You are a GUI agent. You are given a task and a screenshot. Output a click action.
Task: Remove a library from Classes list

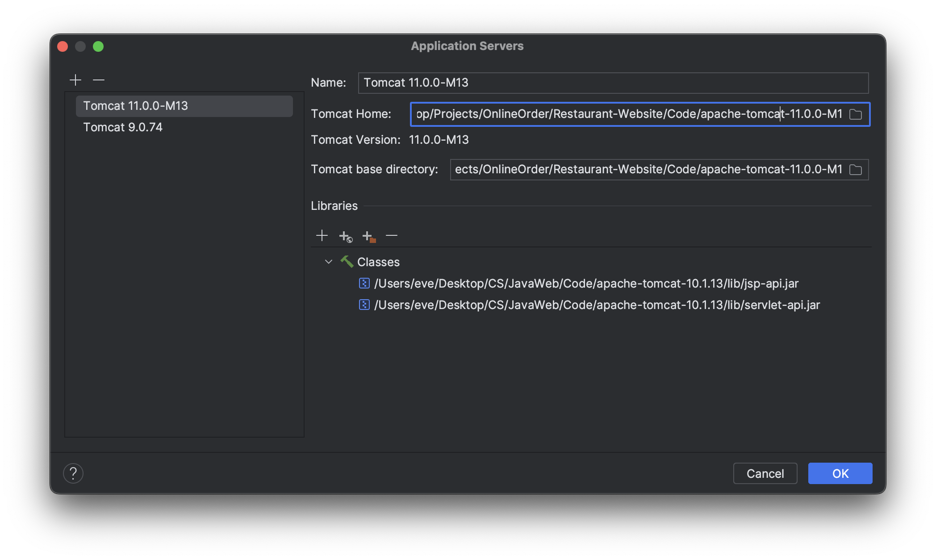[392, 235]
